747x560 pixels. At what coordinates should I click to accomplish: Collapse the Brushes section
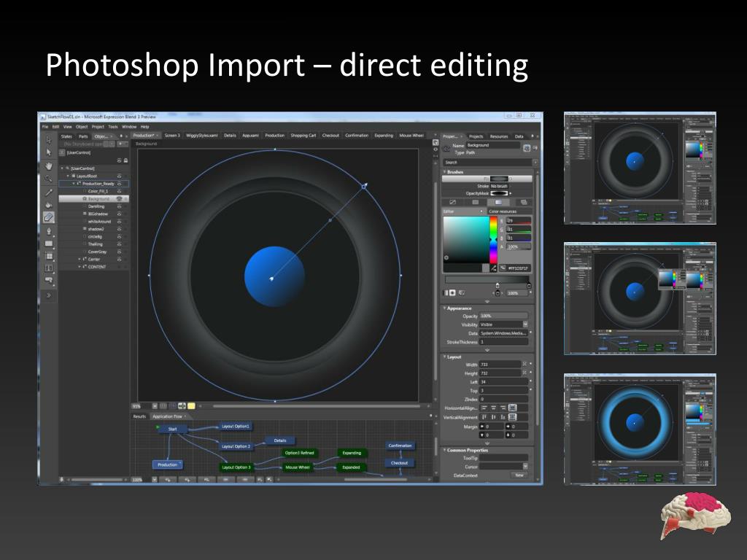[x=444, y=172]
